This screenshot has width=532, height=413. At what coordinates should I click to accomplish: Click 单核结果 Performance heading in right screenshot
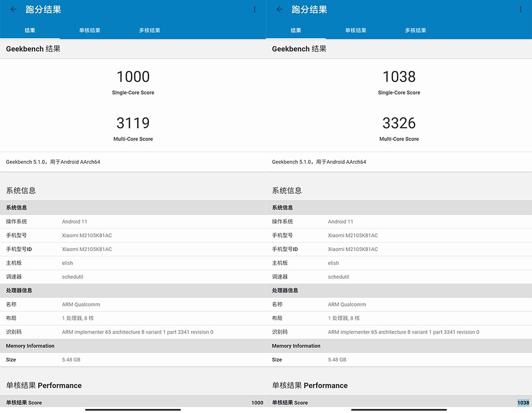tap(310, 385)
